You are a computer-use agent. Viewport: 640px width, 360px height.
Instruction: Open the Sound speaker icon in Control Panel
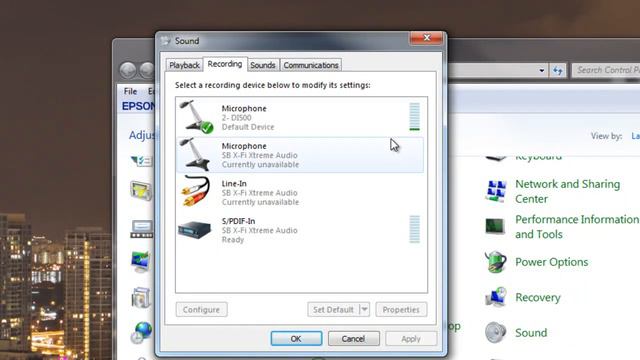click(496, 332)
